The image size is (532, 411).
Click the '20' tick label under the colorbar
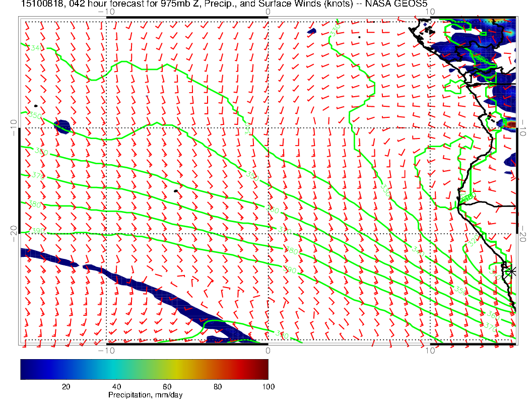click(66, 387)
